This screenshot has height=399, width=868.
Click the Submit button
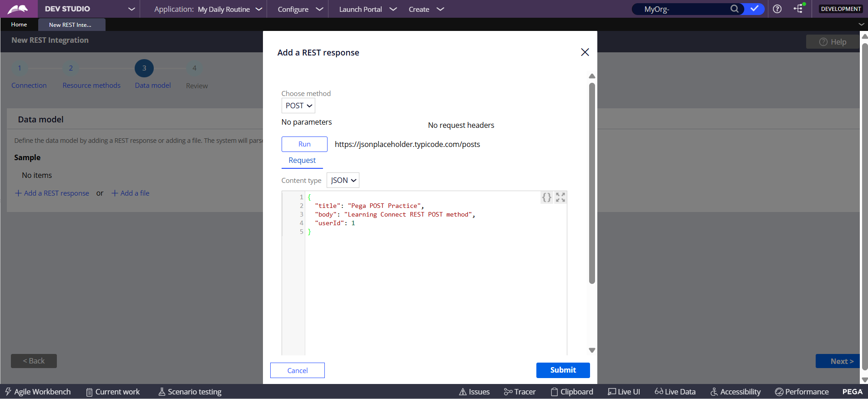(563, 370)
